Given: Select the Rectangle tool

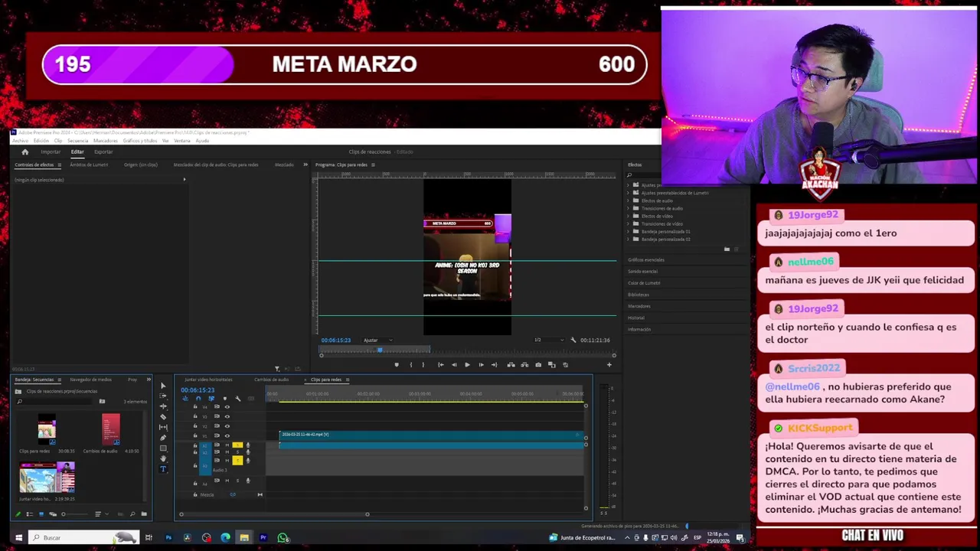Looking at the screenshot, I should (x=163, y=448).
